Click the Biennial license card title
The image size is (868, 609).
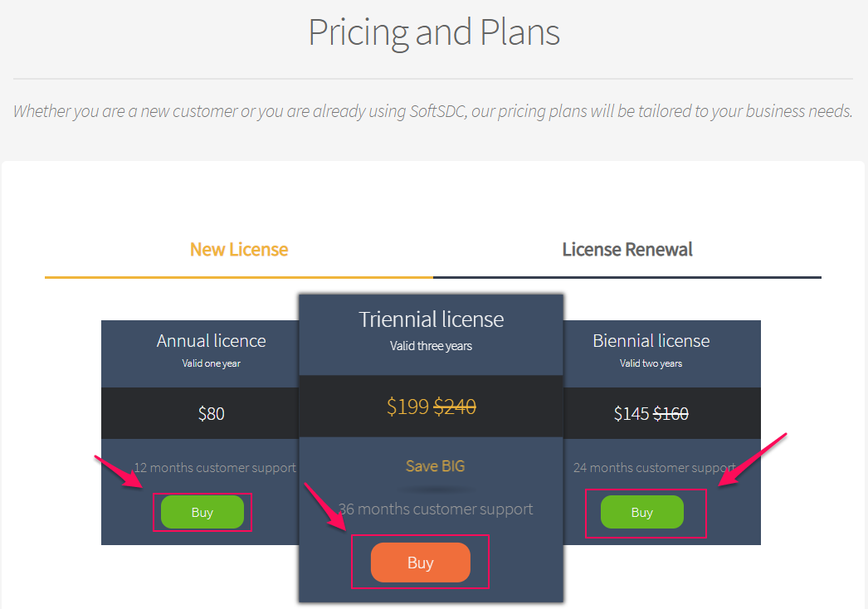coord(651,341)
